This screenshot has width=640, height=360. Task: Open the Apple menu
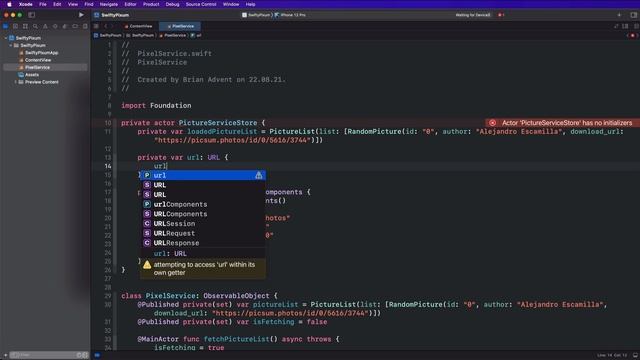pos(9,4)
